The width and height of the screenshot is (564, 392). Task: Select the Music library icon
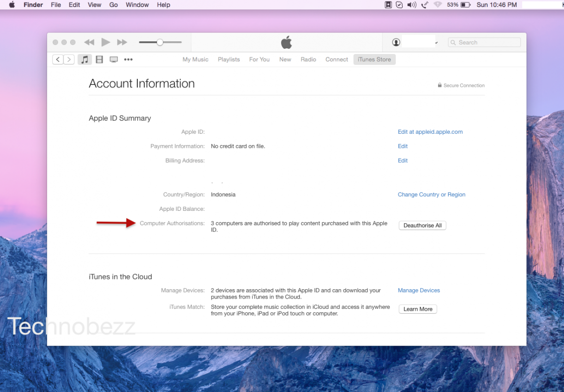85,59
